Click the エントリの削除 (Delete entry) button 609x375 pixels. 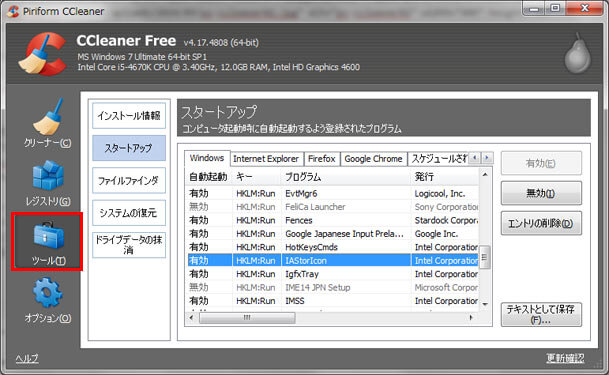(x=541, y=223)
